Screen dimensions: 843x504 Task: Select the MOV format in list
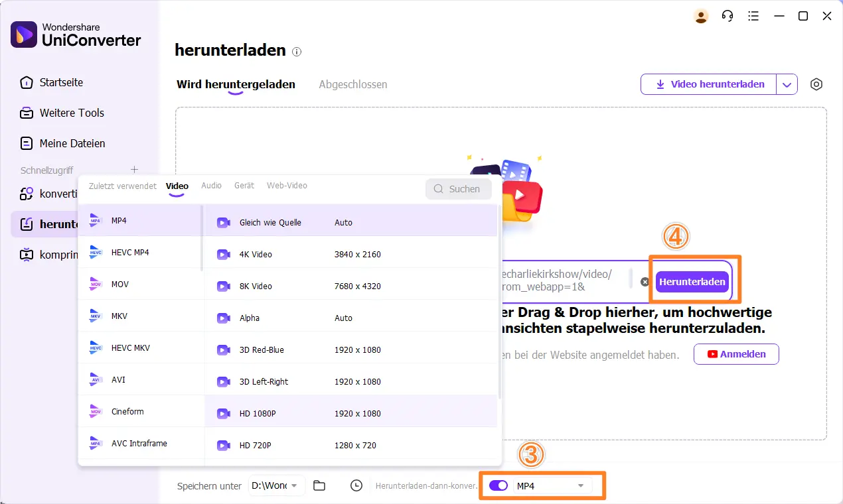click(120, 284)
